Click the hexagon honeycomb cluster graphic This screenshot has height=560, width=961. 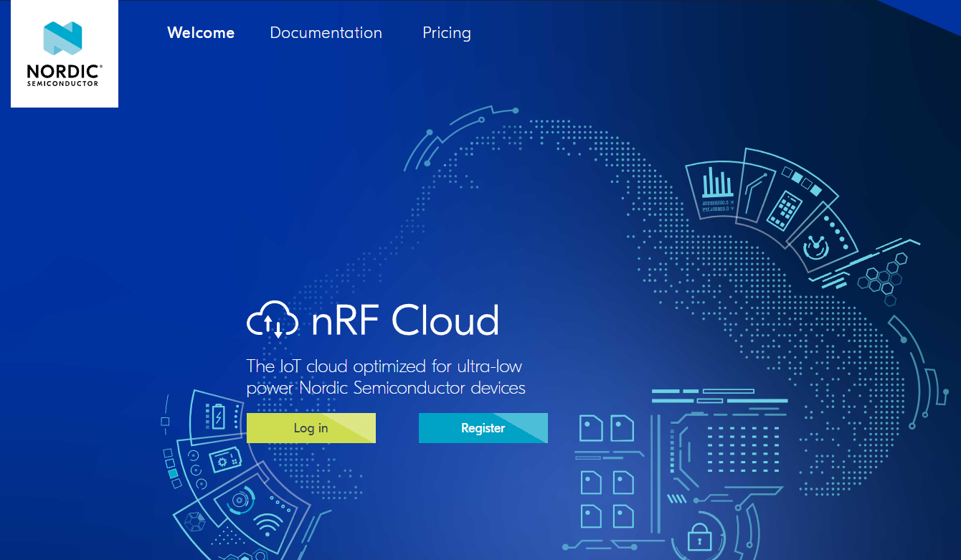[881, 276]
